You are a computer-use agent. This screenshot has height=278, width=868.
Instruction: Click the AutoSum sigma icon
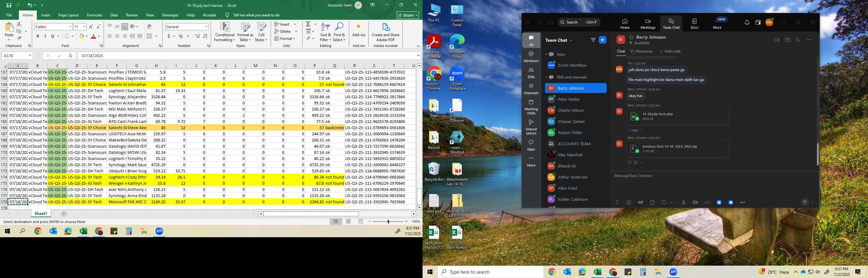point(308,24)
